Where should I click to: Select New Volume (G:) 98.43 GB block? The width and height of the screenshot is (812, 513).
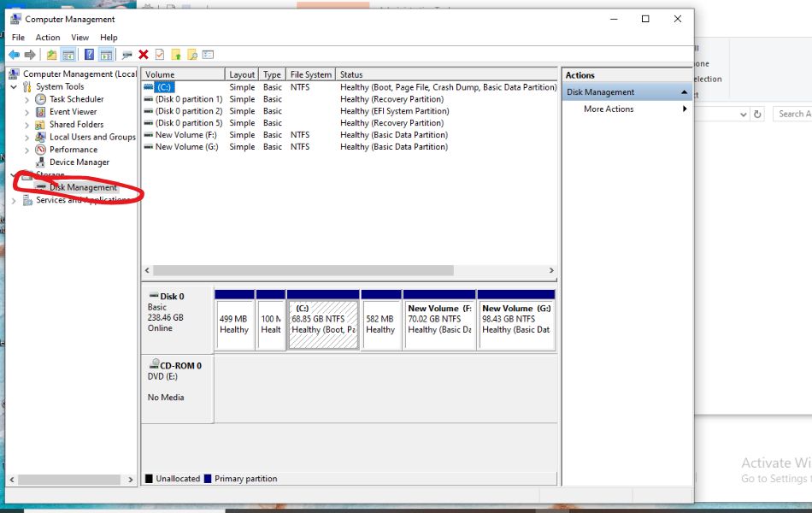pos(516,321)
